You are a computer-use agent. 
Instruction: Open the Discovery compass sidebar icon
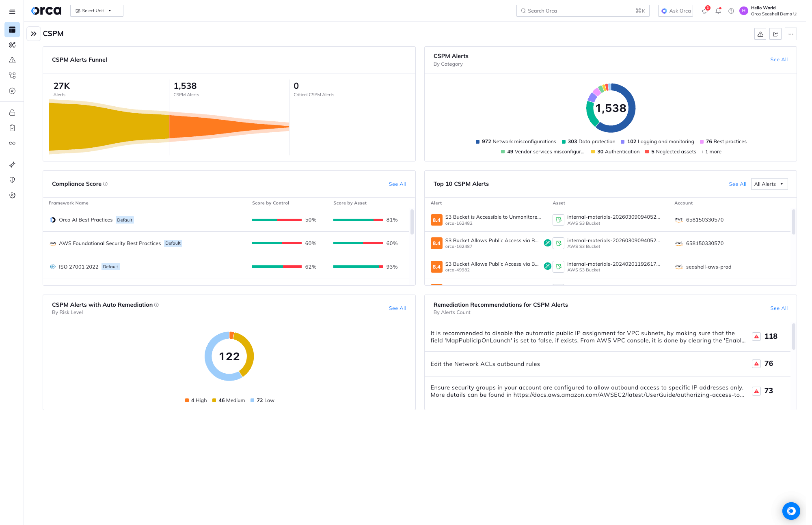[12, 91]
